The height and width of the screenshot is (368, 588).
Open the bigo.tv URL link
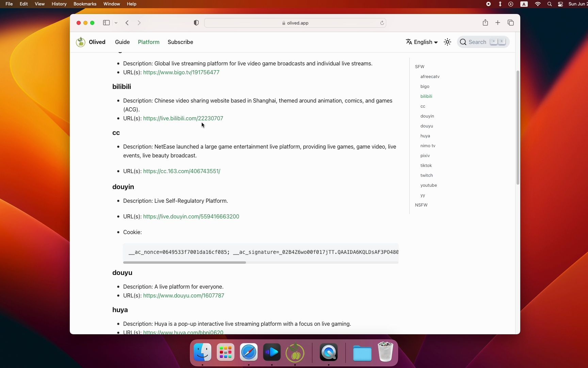(181, 72)
